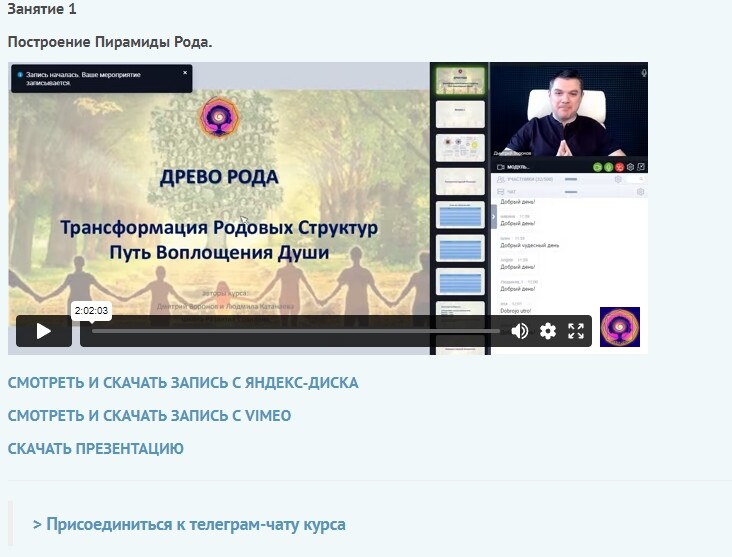Join the course Telegram chat link

189,524
